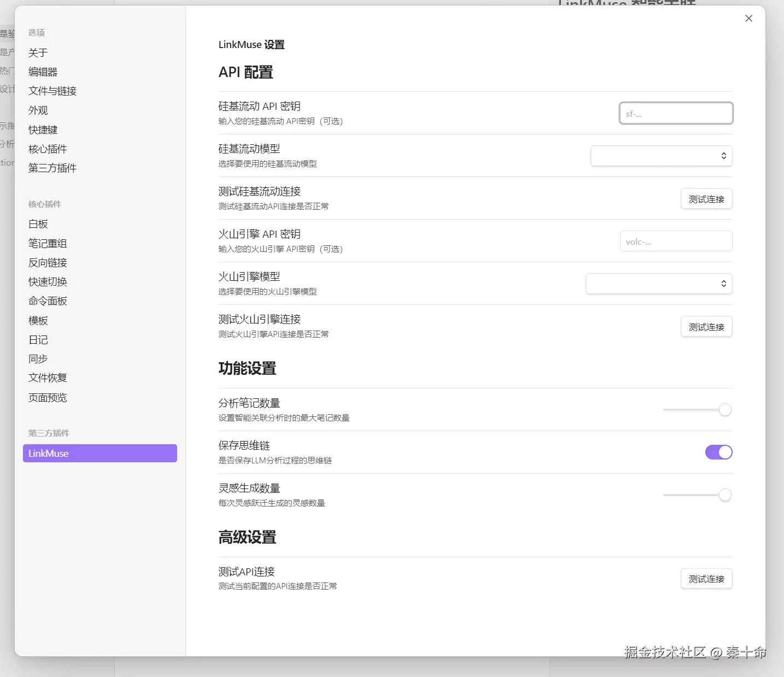Click 设置智能关联分析时的最大笔记数量 description

284,418
